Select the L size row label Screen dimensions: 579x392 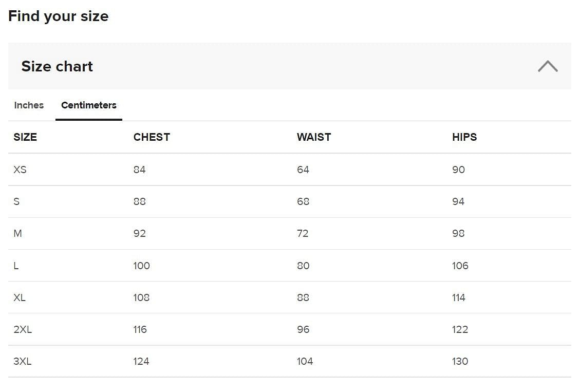(x=16, y=266)
